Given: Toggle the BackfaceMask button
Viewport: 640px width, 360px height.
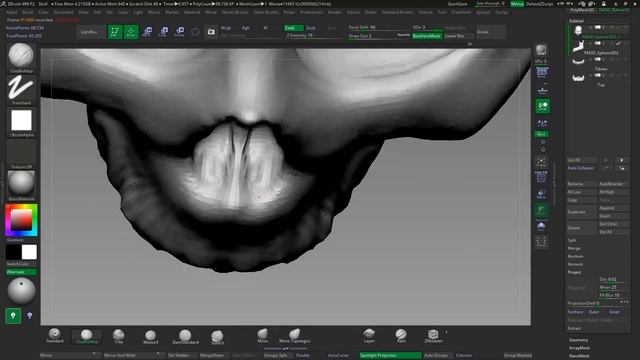Looking at the screenshot, I should point(427,36).
